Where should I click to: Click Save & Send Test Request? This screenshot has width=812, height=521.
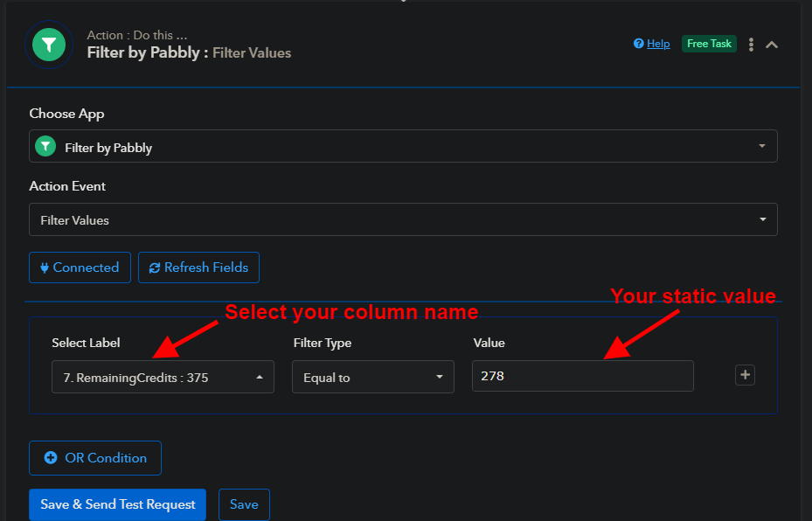tap(117, 504)
